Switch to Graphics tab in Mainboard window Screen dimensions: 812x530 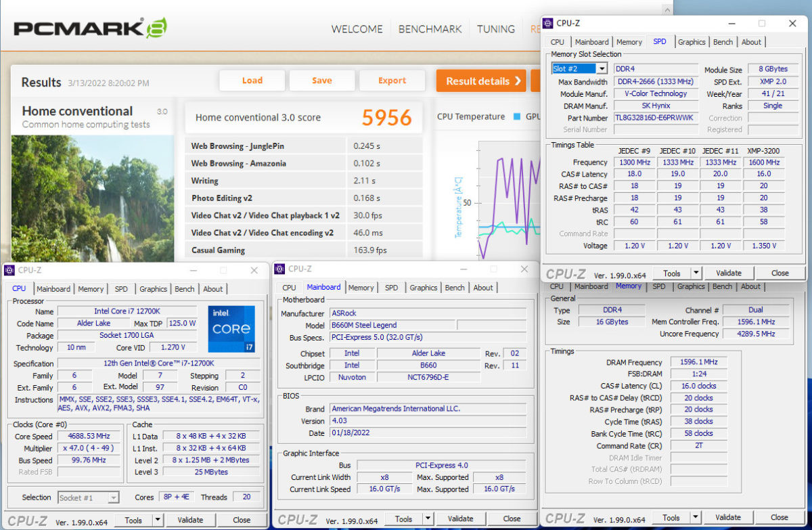(x=424, y=288)
